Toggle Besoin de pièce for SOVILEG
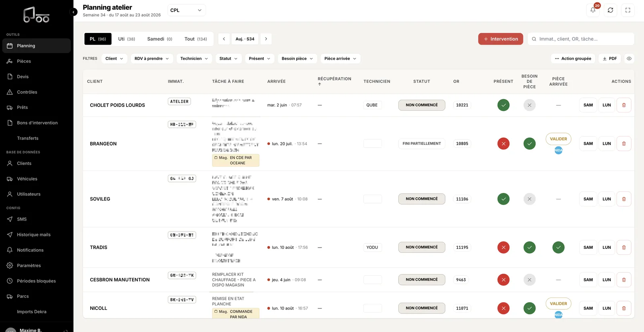 click(529, 199)
